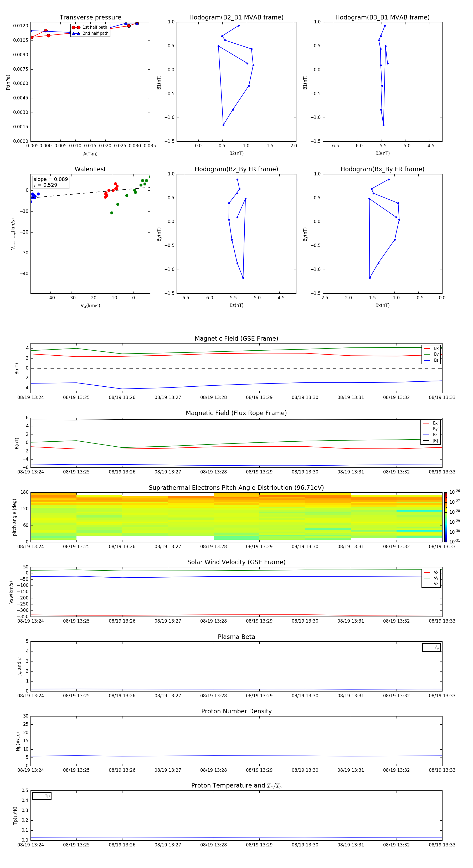Click the "Solar Wind Velocity (GSE Frame)" title
This screenshot has height=868, width=473.
(236, 562)
